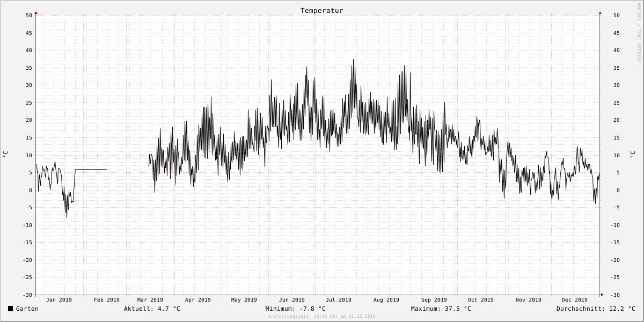644x322 pixels.
Task: Click the flat February line segment
Action: pyautogui.click(x=91, y=170)
